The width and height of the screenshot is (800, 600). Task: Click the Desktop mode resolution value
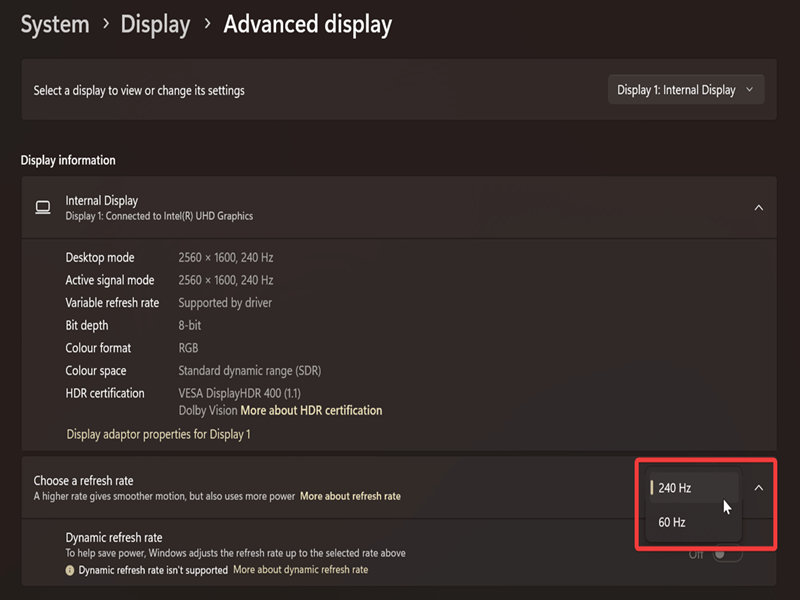click(x=226, y=258)
